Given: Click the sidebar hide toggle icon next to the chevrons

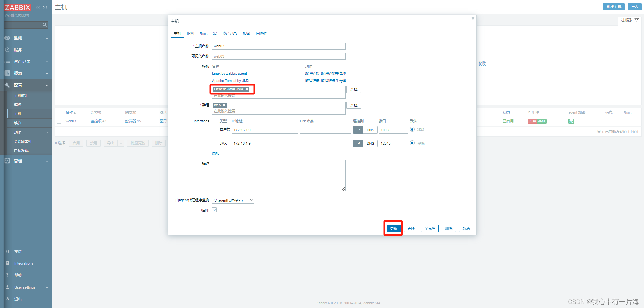Looking at the screenshot, I should 45,7.
